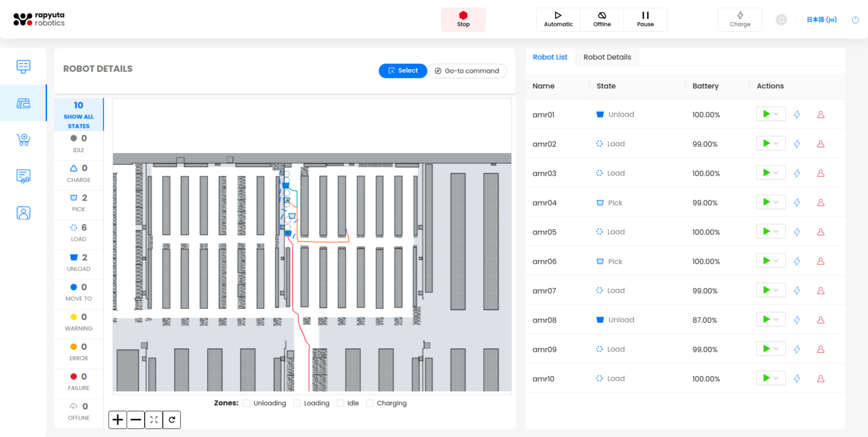Click the red Stop button
Screen dimensions: 868x437
coord(463,19)
